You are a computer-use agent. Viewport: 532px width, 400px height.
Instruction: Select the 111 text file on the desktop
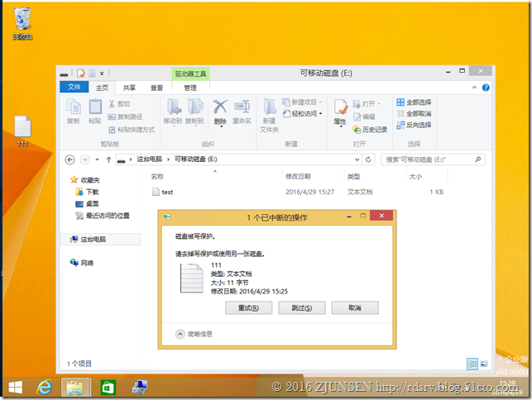tap(22, 131)
